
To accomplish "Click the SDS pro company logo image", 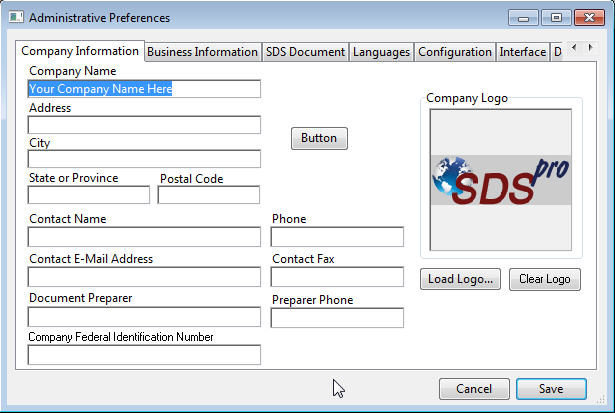I will (x=501, y=180).
